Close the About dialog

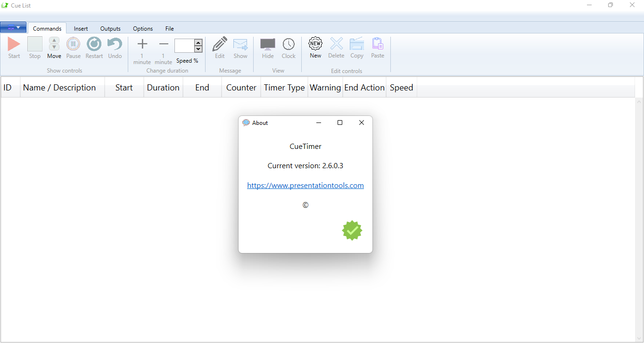pyautogui.click(x=362, y=122)
